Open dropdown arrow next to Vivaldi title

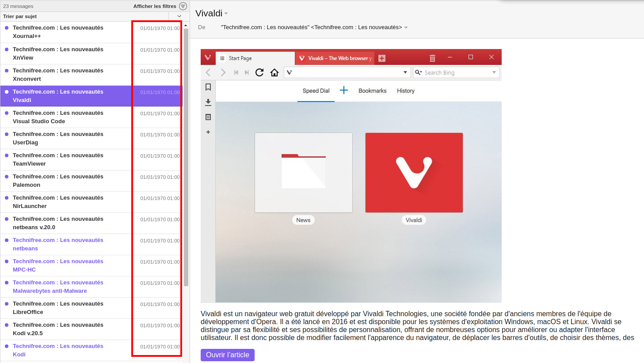coord(226,14)
